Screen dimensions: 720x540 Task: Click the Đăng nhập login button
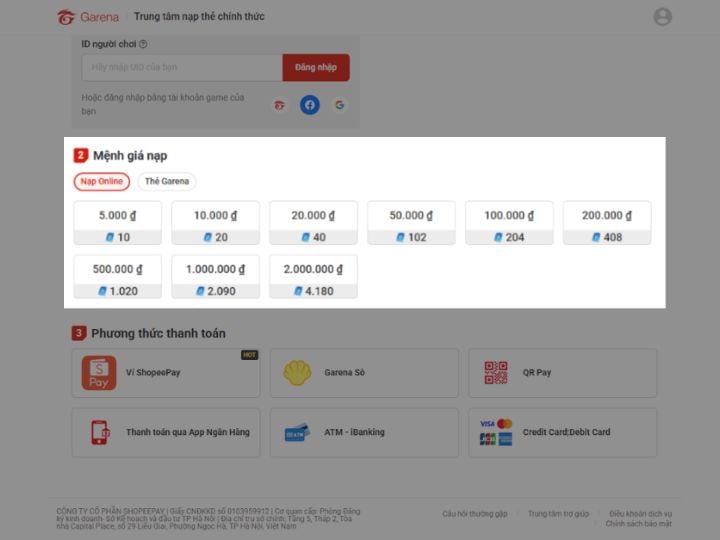click(x=316, y=68)
